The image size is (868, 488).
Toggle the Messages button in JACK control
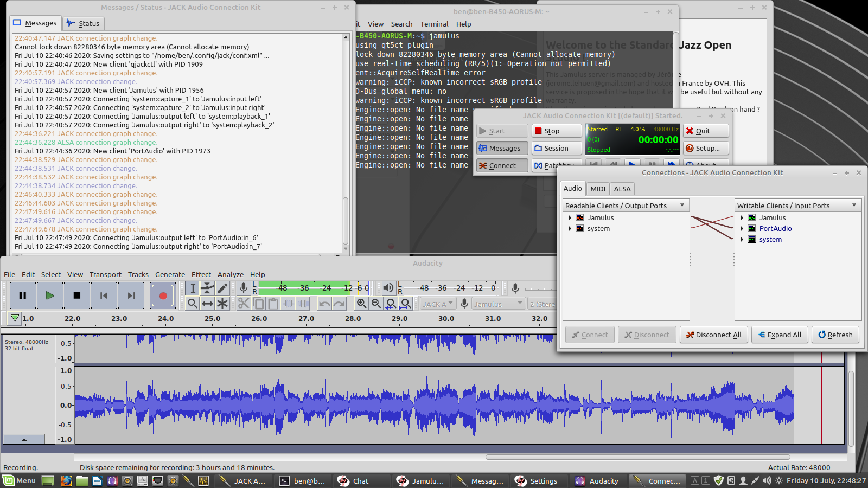(x=502, y=148)
